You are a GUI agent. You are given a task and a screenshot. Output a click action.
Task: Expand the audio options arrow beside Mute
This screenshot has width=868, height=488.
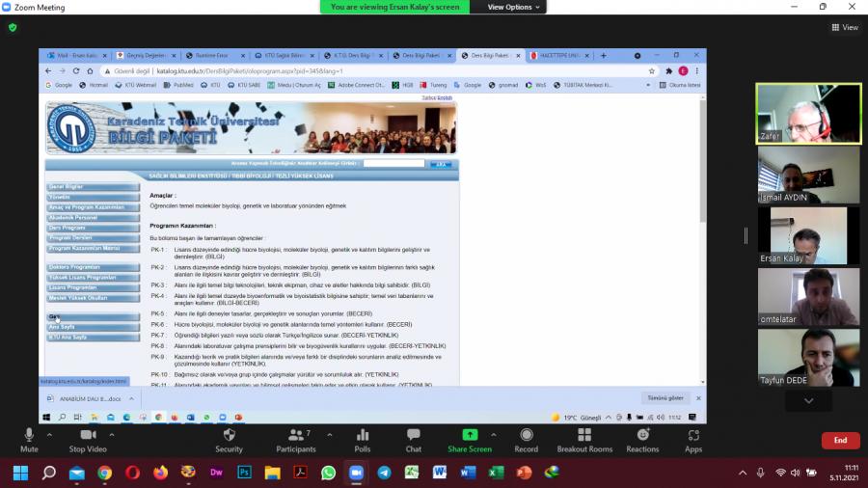(49, 435)
